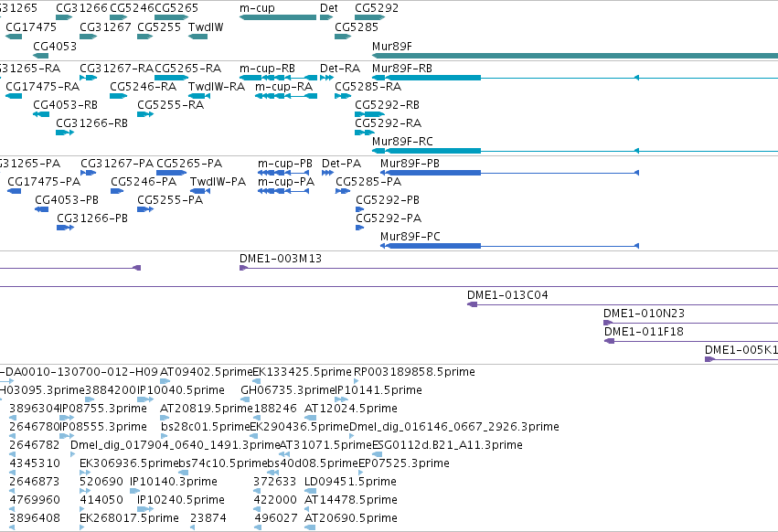This screenshot has height=532, width=778.
Task: Select the CG5292 gene label
Action: point(377,8)
